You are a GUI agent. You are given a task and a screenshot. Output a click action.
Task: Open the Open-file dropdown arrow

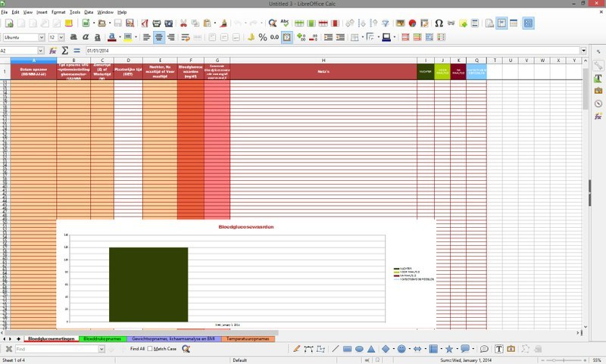coord(109,23)
